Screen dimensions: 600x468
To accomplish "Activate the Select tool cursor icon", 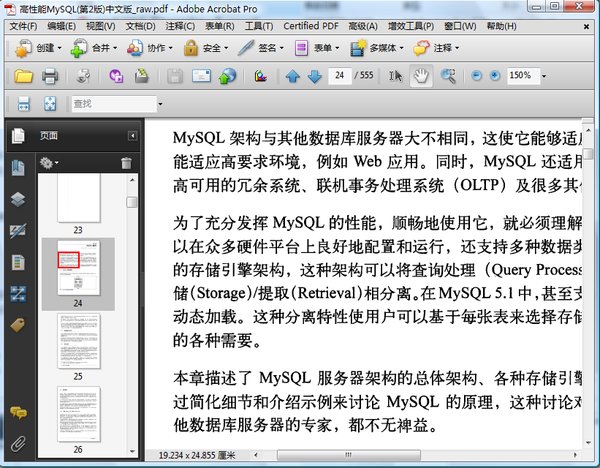I will pos(396,76).
